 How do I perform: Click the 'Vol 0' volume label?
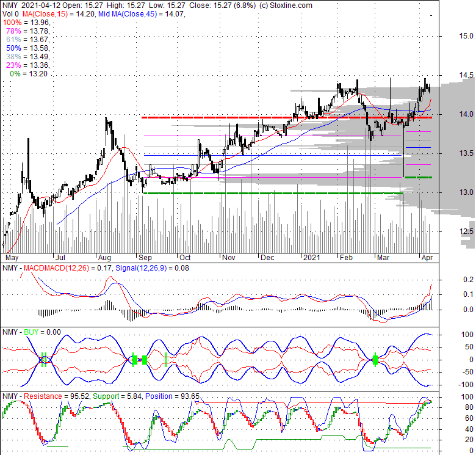tap(10, 14)
